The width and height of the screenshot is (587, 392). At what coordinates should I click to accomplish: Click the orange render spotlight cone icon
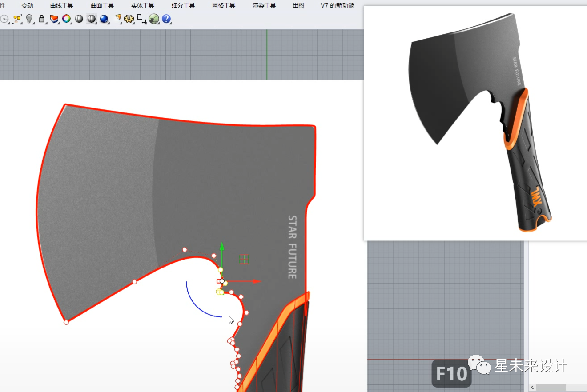point(118,18)
